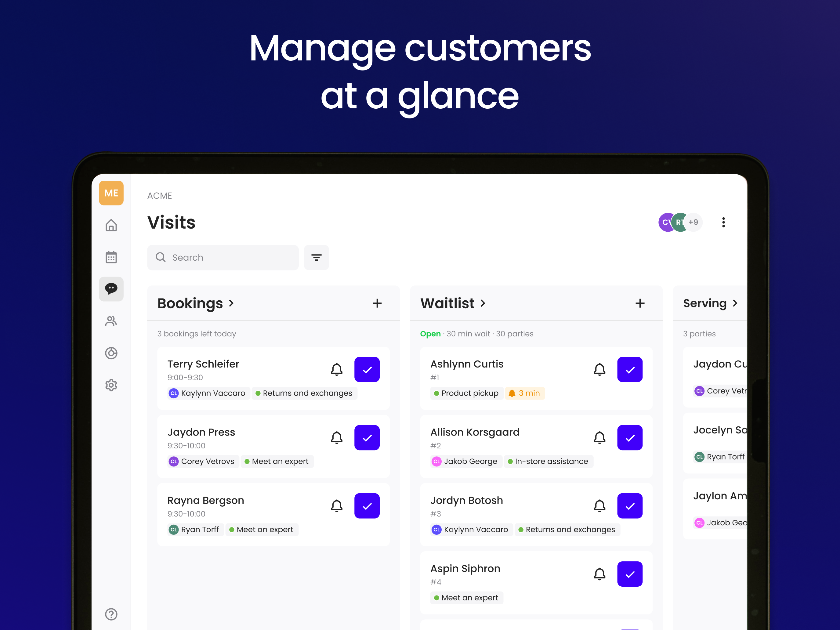
Task: Open the help question mark icon
Action: pos(111,614)
